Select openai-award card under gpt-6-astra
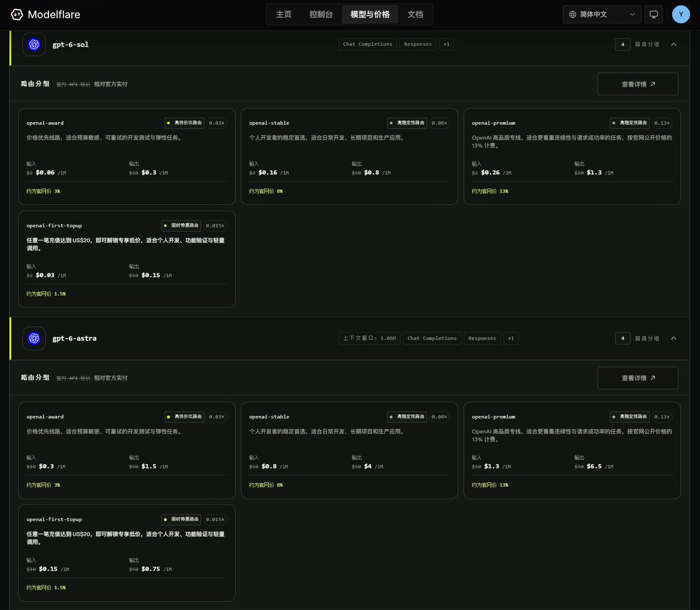The height and width of the screenshot is (610, 700). point(127,450)
